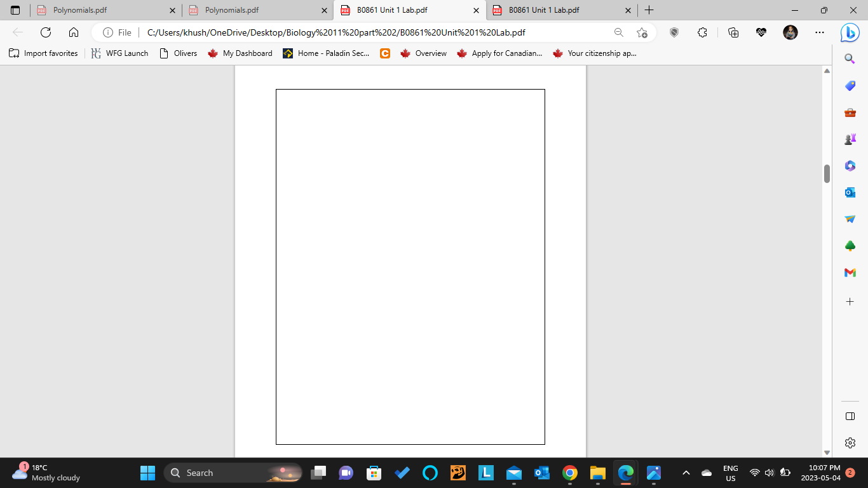This screenshot has width=868, height=488.
Task: Refresh the current page
Action: [x=46, y=32]
